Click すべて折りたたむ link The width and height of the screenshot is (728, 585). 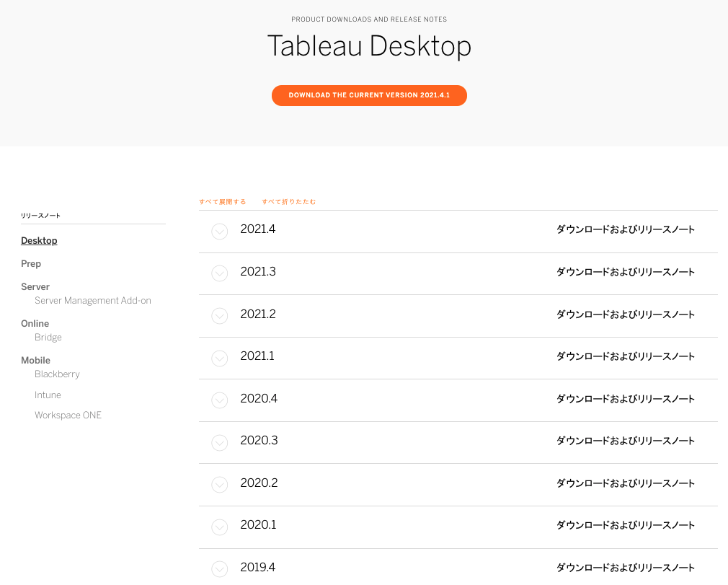click(x=289, y=202)
